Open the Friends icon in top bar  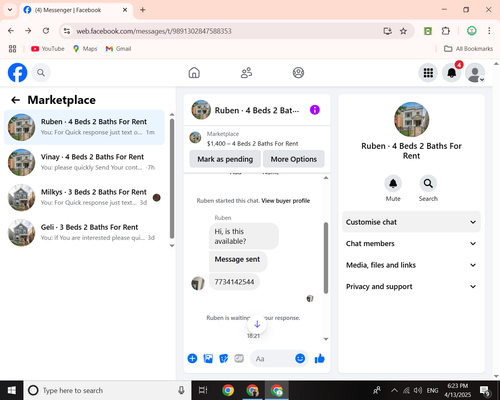click(x=246, y=72)
